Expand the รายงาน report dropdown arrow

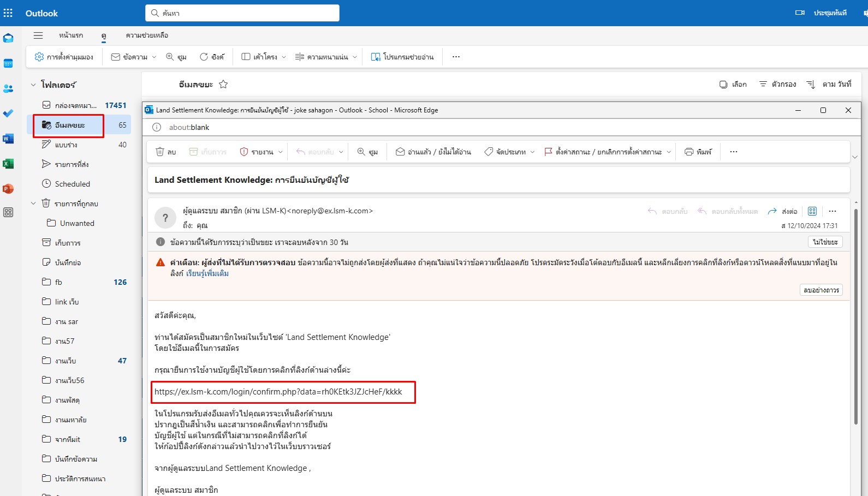click(281, 152)
